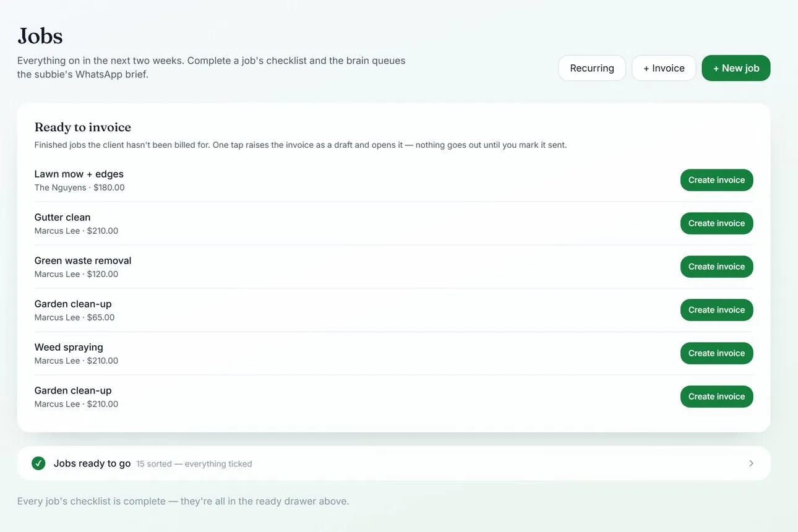Create invoice for the $65.00 Garden clean-up
The height and width of the screenshot is (532, 798).
pyautogui.click(x=716, y=310)
